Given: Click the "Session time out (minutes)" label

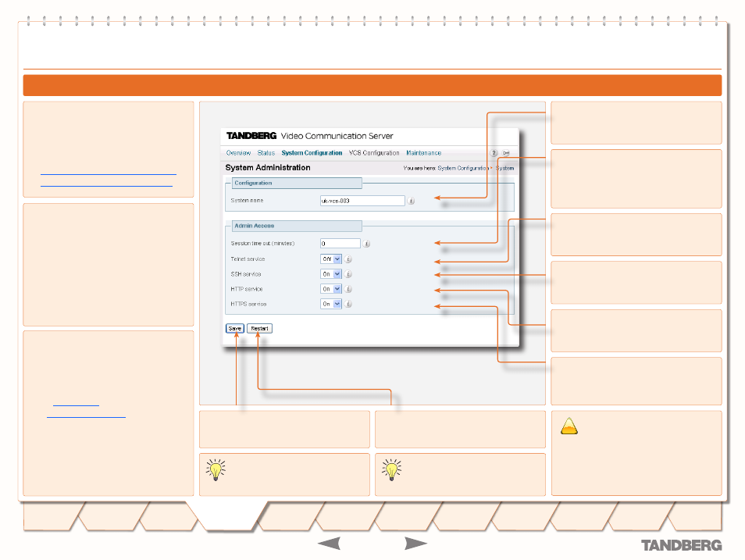Looking at the screenshot, I should (x=262, y=244).
